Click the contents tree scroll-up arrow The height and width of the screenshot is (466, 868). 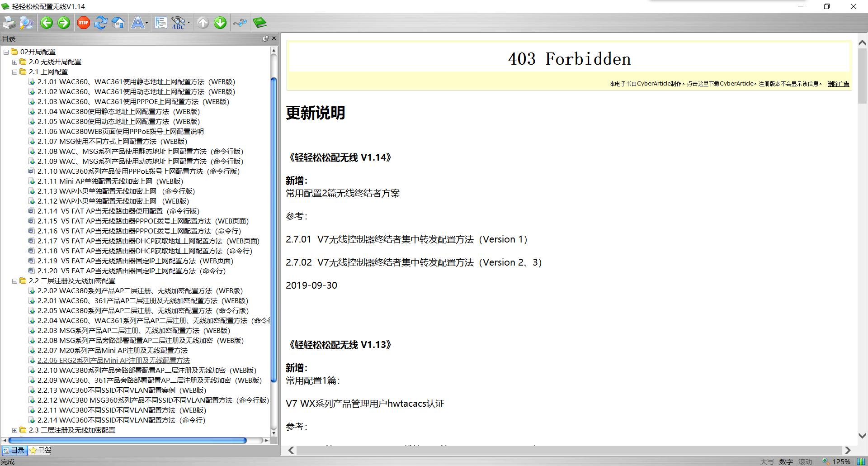[274, 51]
